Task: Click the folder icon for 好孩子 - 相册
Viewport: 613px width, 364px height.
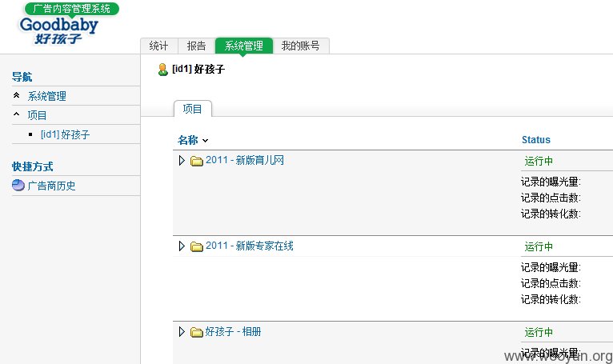Action: 197,332
